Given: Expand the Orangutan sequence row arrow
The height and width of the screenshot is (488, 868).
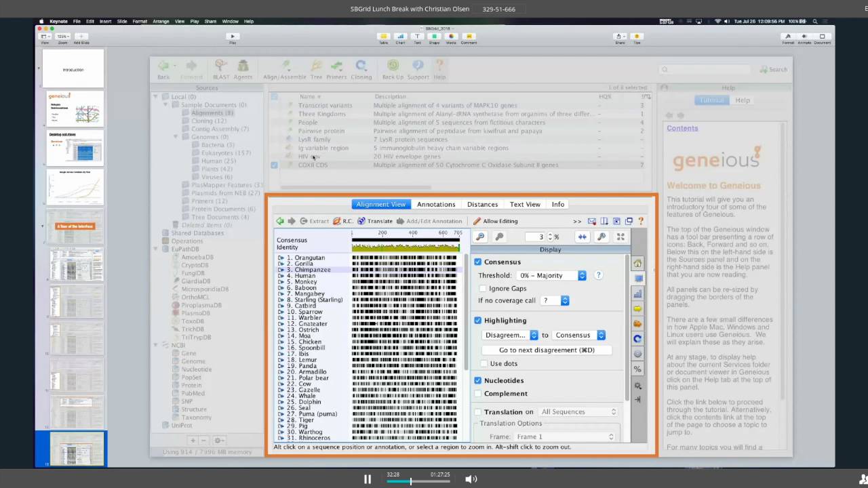Looking at the screenshot, I should (x=281, y=258).
